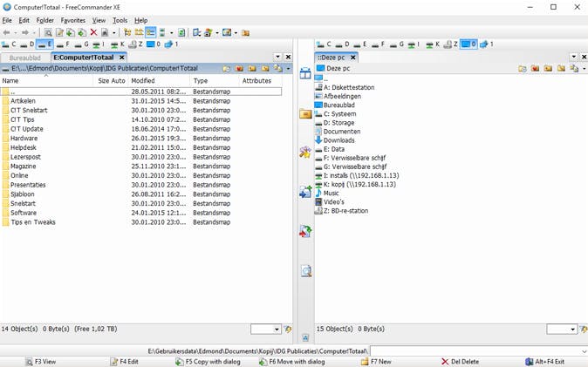Click the refresh icon in the main toolbar

181,32
